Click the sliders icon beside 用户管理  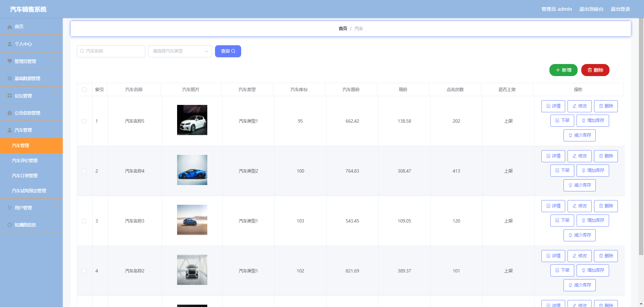[x=10, y=208]
